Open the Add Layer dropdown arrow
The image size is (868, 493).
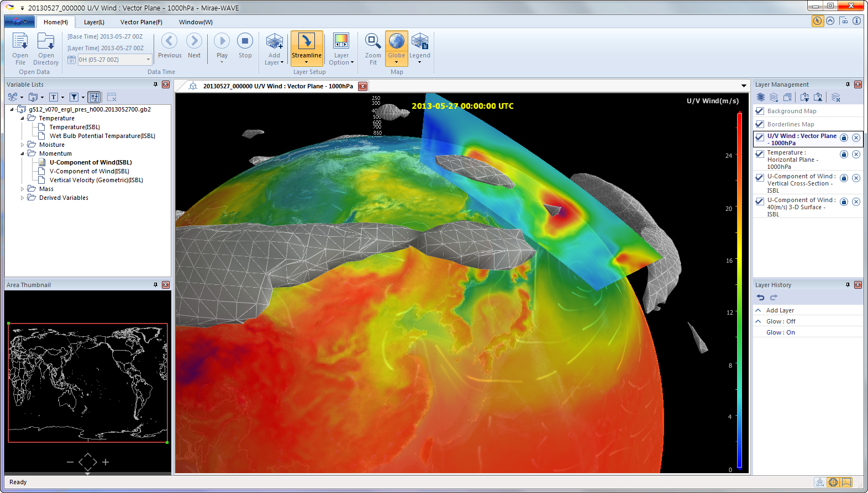tap(282, 62)
